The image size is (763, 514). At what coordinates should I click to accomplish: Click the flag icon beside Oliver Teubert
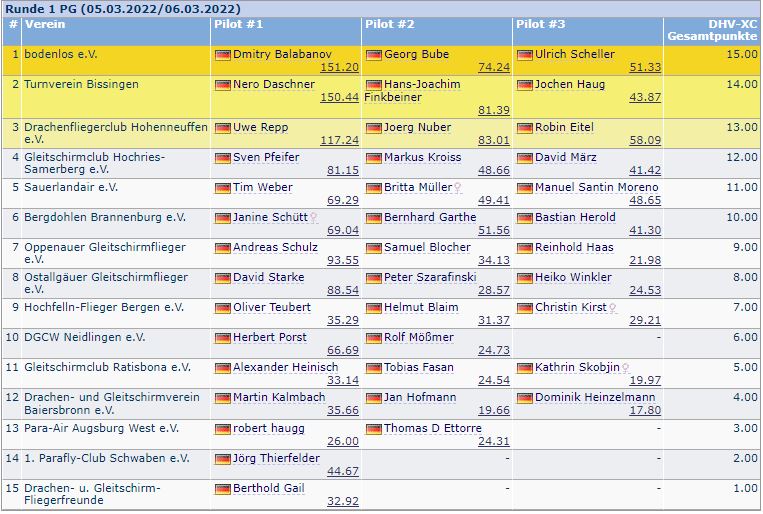tap(222, 308)
